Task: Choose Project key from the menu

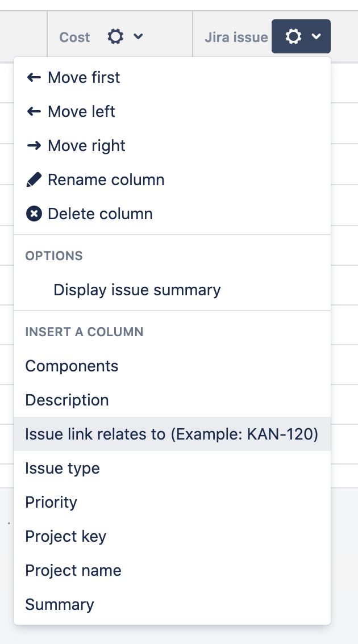Action: (x=66, y=537)
